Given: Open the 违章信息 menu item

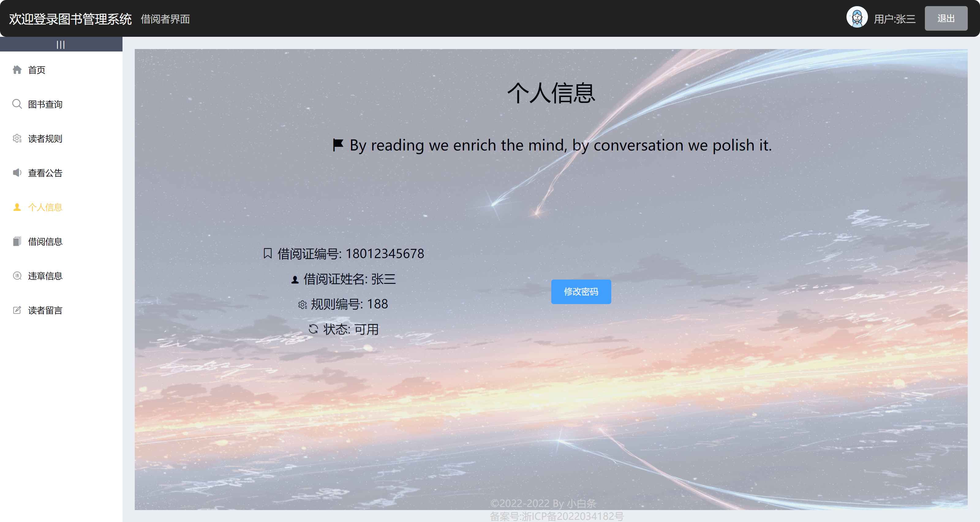Looking at the screenshot, I should (x=45, y=276).
